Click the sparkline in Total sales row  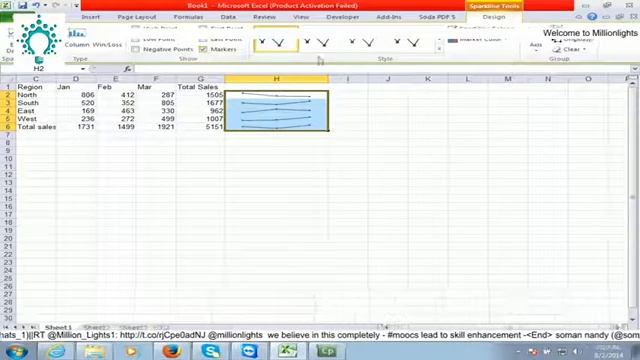coord(276,127)
